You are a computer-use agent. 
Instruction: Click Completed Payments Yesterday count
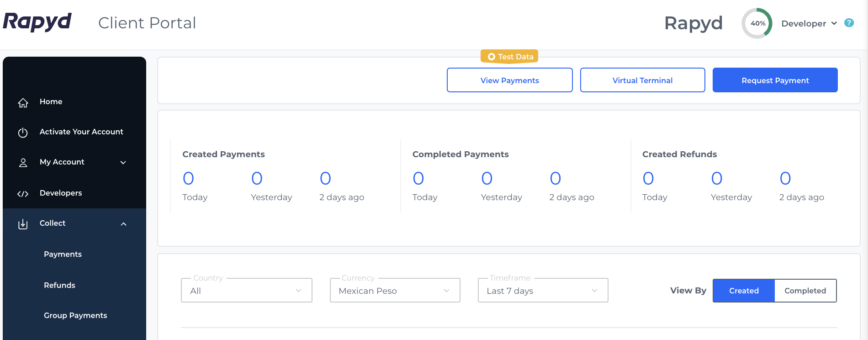click(487, 178)
